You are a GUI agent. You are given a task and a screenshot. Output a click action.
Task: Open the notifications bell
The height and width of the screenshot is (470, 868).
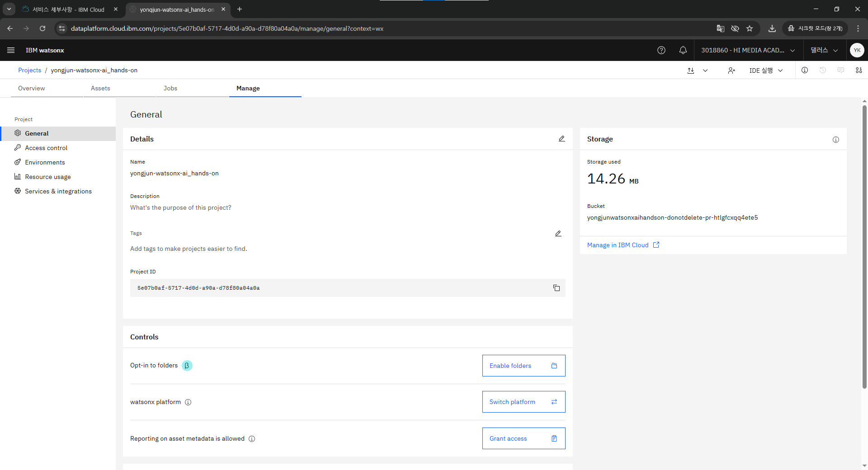[683, 50]
